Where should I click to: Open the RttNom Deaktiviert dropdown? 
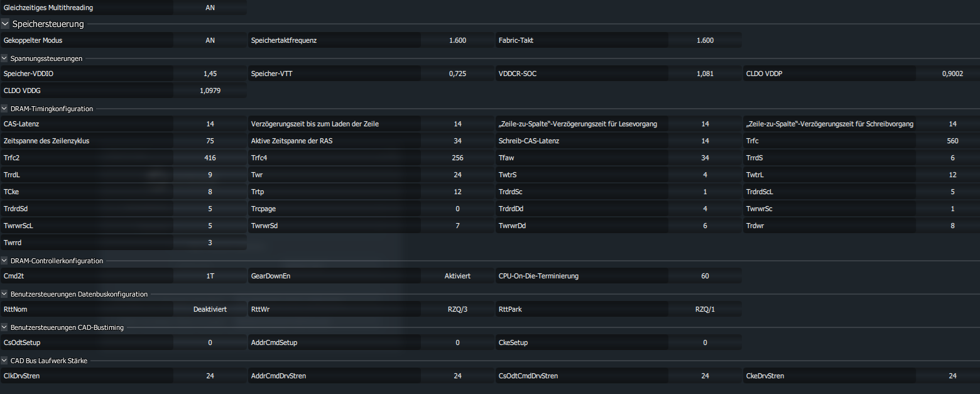click(210, 309)
